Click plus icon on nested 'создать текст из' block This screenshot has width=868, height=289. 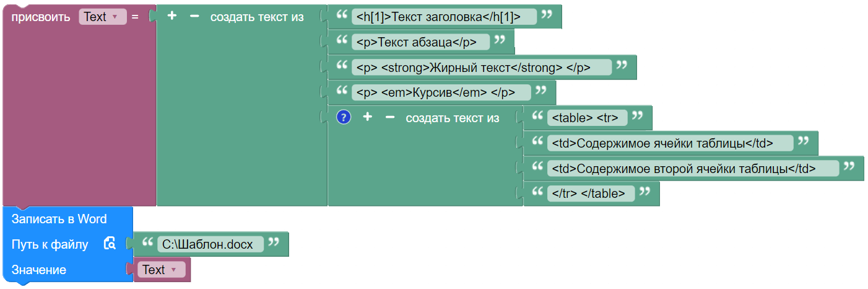click(367, 117)
